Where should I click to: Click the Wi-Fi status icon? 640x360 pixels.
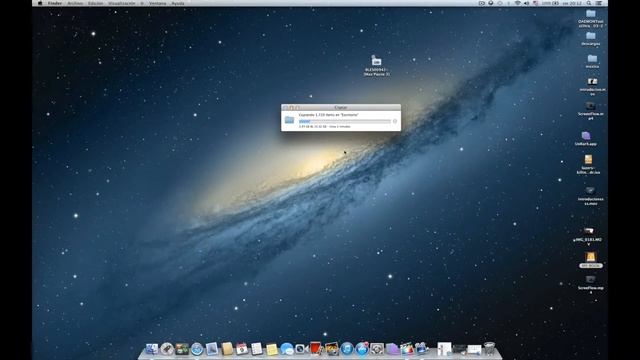[518, 3]
